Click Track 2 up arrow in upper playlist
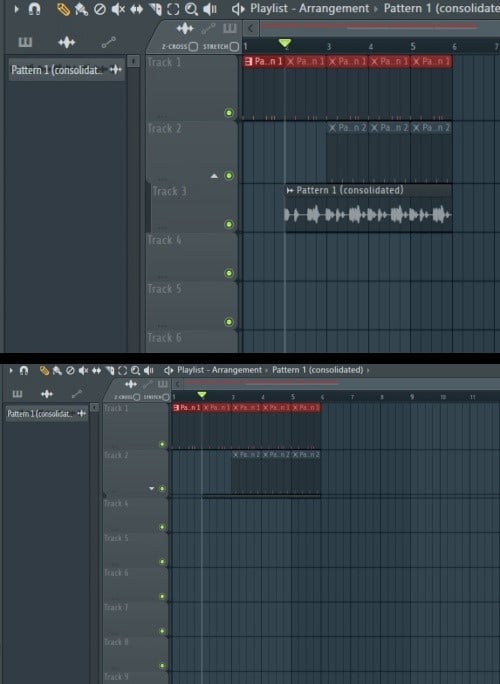Image resolution: width=500 pixels, height=684 pixels. 214,176
